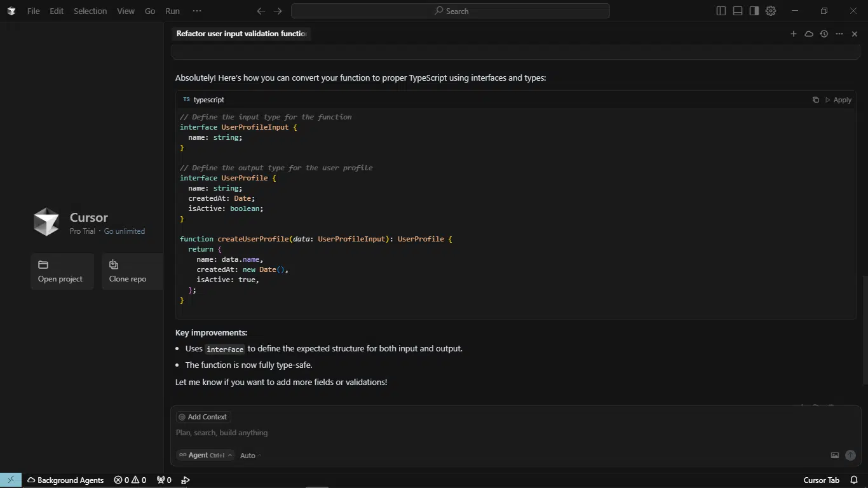Show chat history clock icon
Screen dimensions: 868x488
click(x=824, y=34)
